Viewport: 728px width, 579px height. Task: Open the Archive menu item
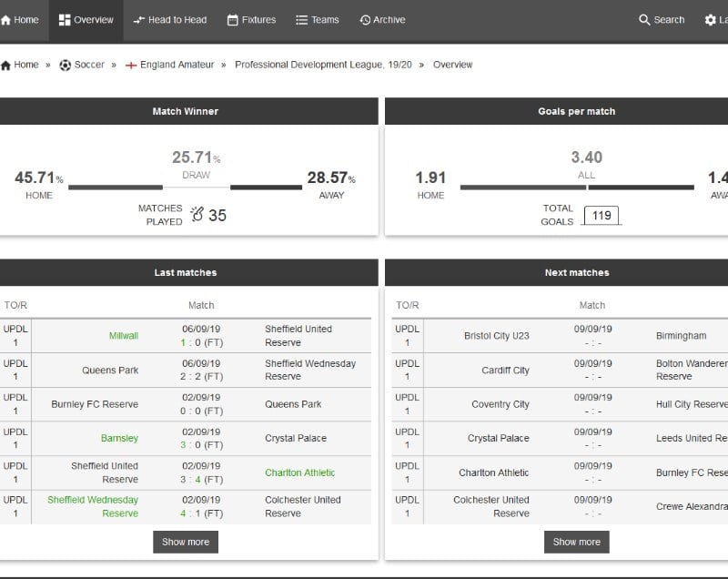tap(382, 20)
